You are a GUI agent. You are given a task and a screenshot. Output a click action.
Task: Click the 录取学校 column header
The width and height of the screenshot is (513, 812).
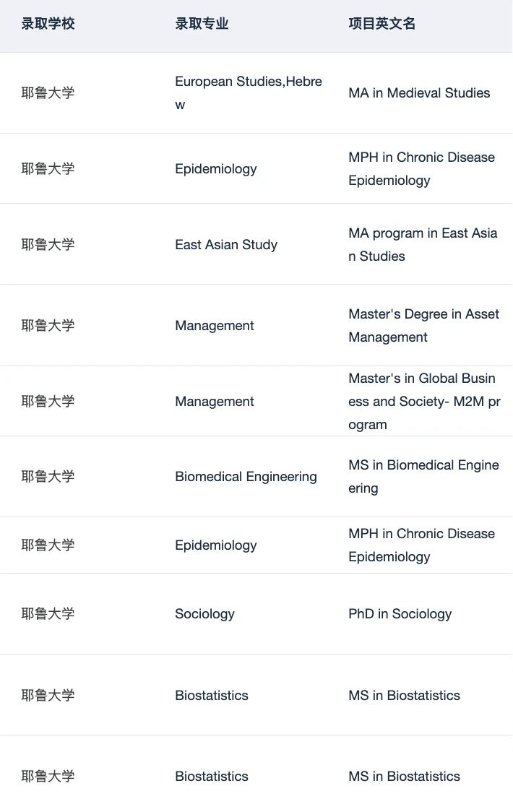coord(48,24)
